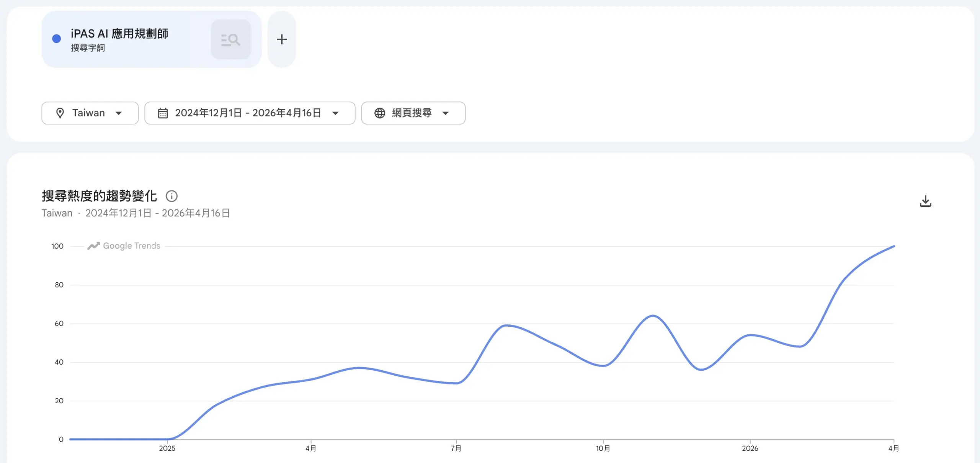Click the 10月 tick on the time axis

[x=603, y=448]
